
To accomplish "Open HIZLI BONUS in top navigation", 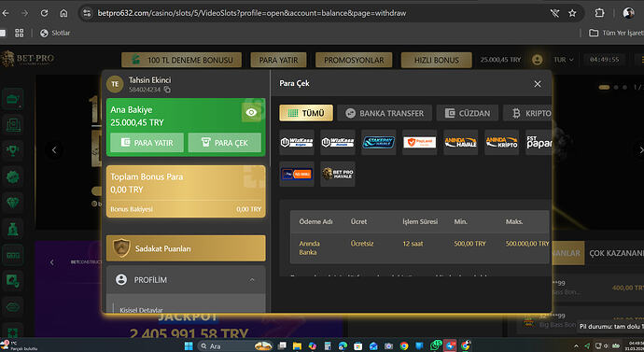I will point(437,60).
